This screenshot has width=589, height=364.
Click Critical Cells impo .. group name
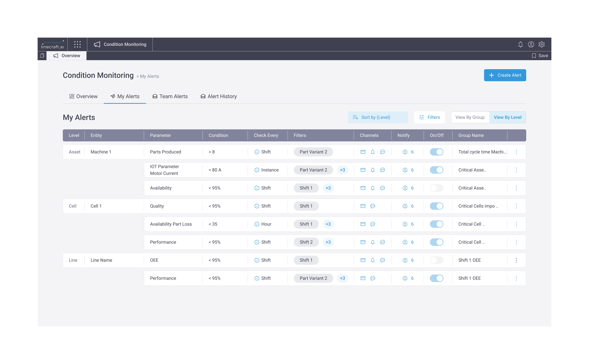click(478, 206)
